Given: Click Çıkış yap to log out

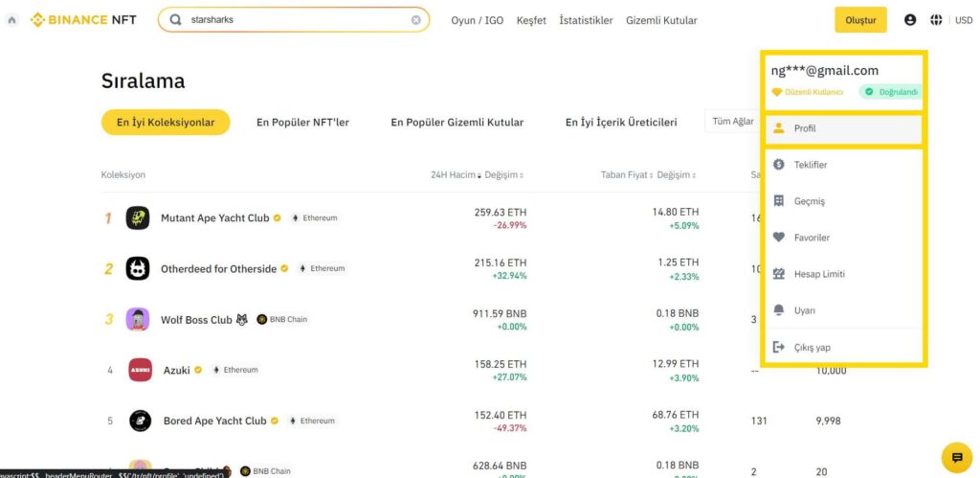Looking at the screenshot, I should (x=843, y=347).
